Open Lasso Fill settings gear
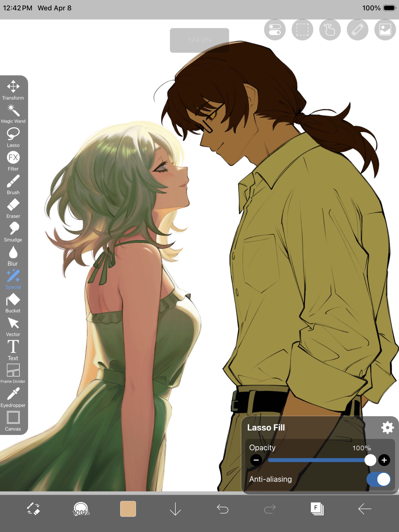 [388, 428]
